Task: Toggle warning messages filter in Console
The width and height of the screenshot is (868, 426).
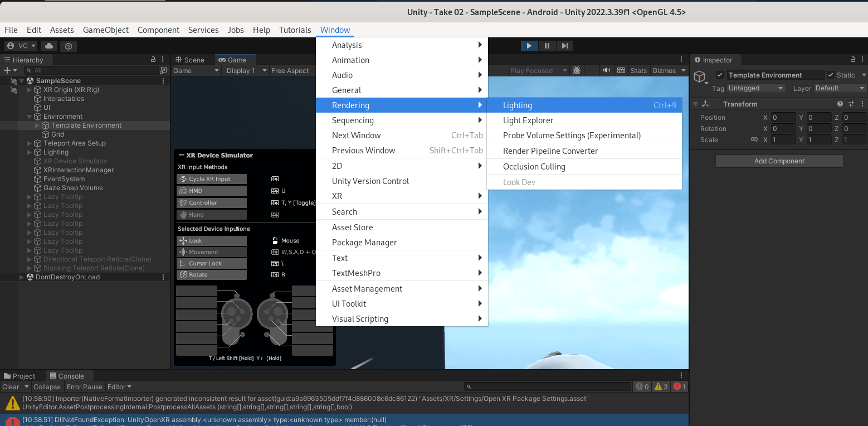Action: pyautogui.click(x=661, y=386)
